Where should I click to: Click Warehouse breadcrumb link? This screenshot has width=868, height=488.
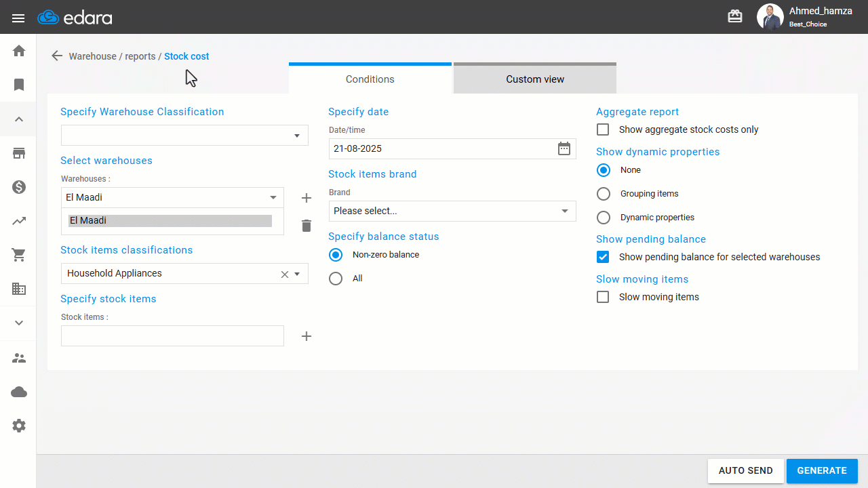[92, 56]
